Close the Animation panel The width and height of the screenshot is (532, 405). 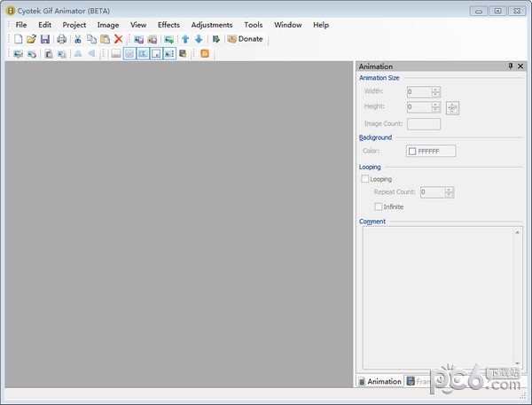tap(520, 66)
